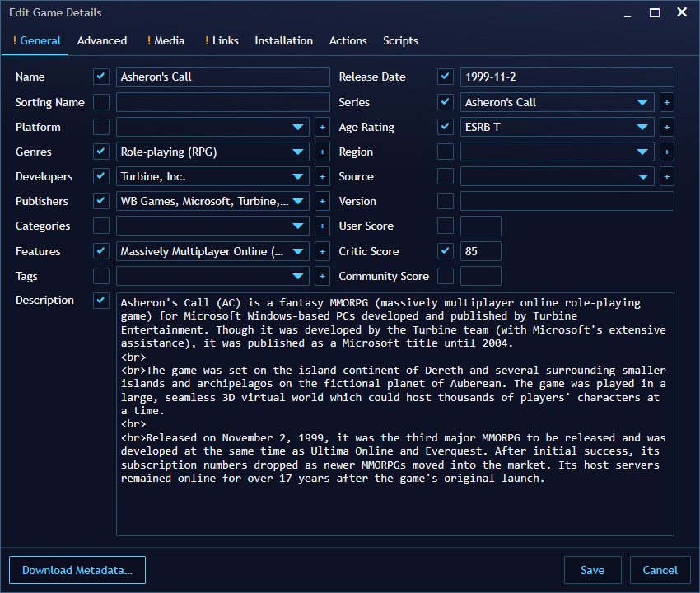The width and height of the screenshot is (700, 593).
Task: Open the Installation tab
Action: coord(283,40)
